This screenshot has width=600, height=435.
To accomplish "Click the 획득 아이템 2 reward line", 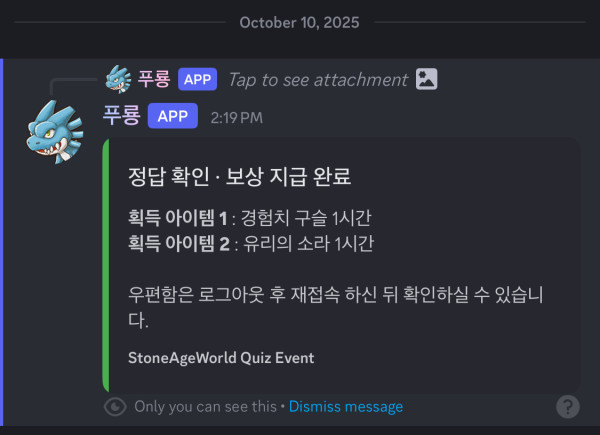I will coord(251,244).
